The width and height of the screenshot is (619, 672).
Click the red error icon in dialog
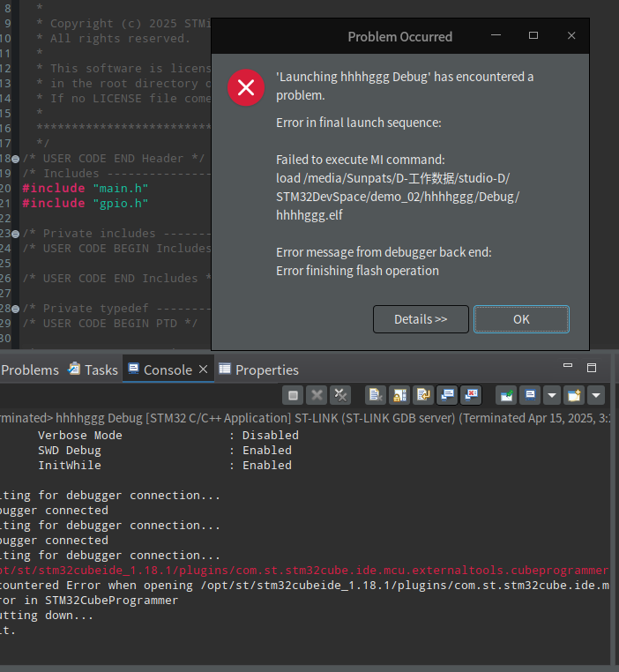pyautogui.click(x=246, y=88)
